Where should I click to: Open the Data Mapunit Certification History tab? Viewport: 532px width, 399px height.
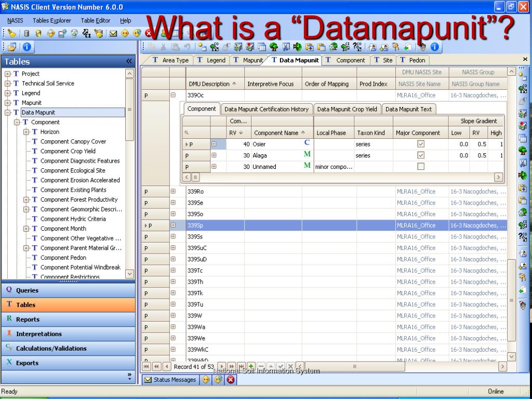[x=267, y=109]
